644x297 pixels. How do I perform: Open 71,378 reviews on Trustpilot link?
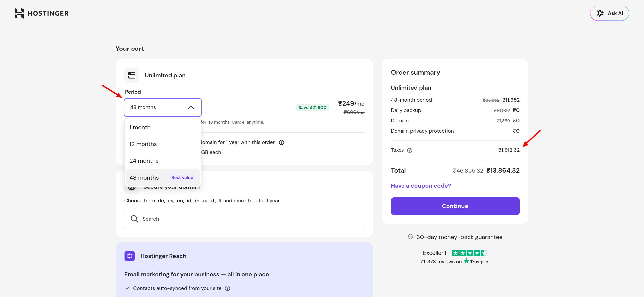point(455,262)
